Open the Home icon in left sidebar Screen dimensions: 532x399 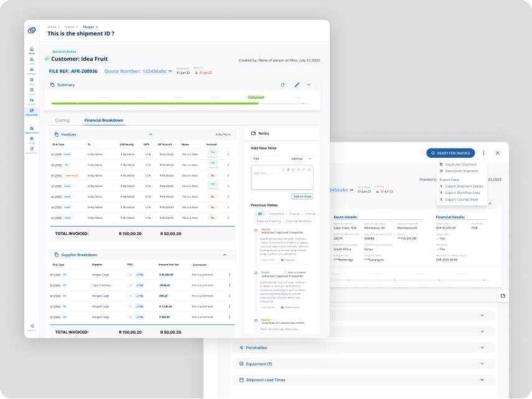point(32,50)
